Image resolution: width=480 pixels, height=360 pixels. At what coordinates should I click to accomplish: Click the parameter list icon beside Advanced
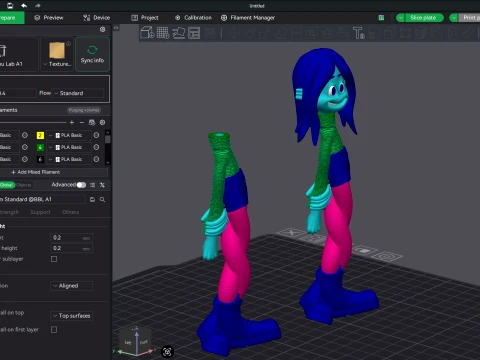92,185
